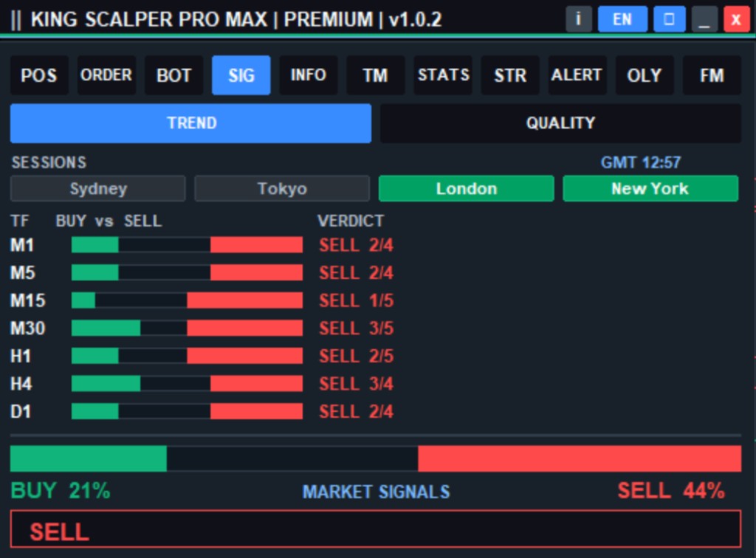The height and width of the screenshot is (558, 756).
Task: Click the M5 timeframe label
Action: pos(23,273)
